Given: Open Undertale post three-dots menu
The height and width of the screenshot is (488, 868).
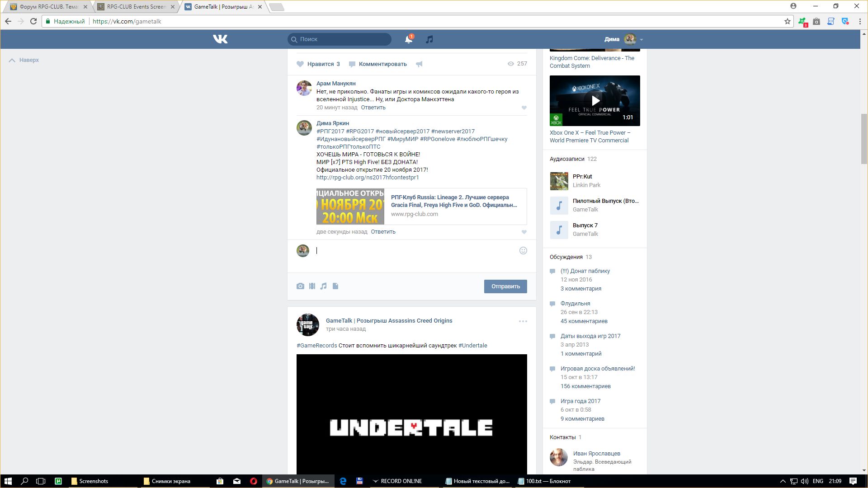Looking at the screenshot, I should 523,321.
